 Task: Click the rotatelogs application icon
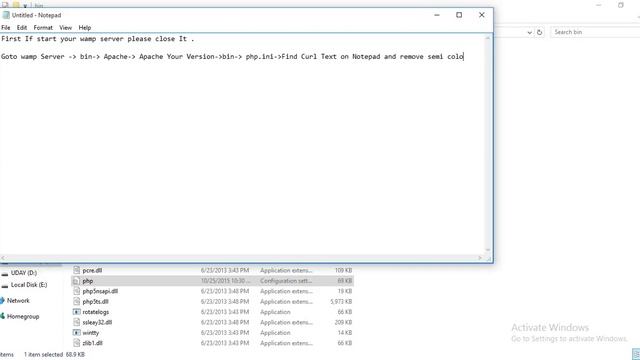tap(76, 312)
